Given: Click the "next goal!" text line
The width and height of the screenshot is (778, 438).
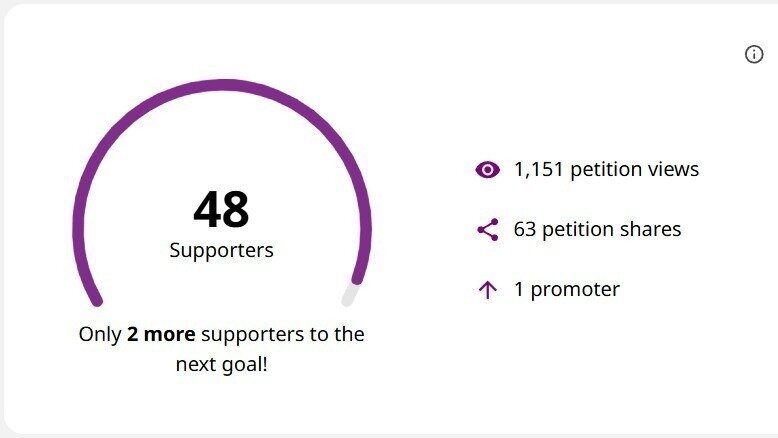Looking at the screenshot, I should pos(221,364).
